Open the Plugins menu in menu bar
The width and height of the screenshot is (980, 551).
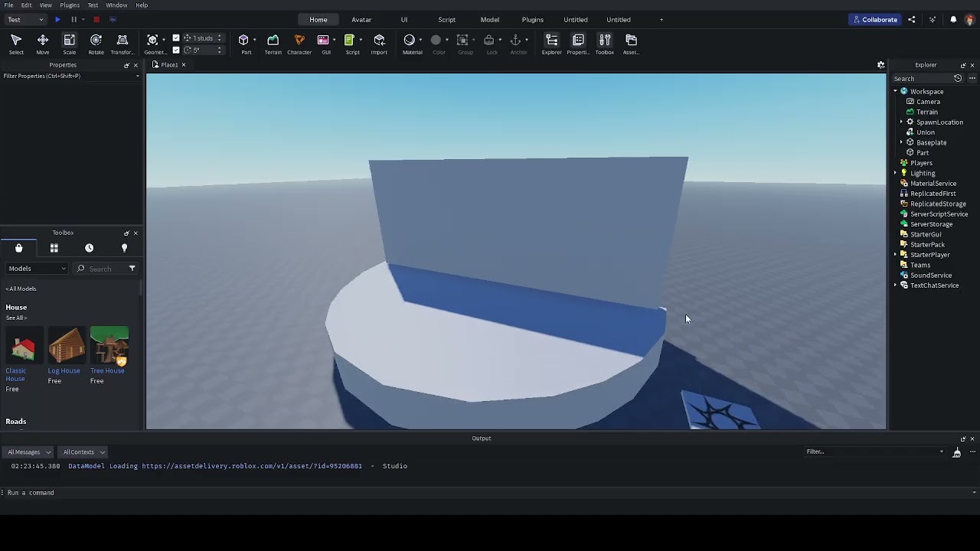coord(70,5)
